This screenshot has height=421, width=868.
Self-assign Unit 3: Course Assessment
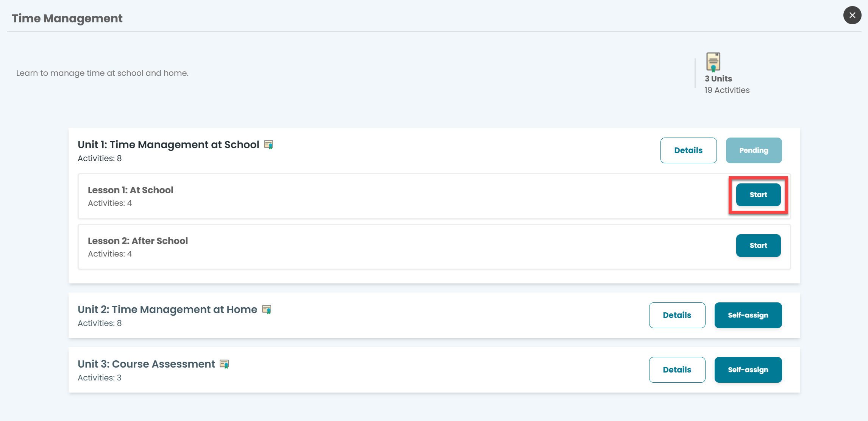748,370
